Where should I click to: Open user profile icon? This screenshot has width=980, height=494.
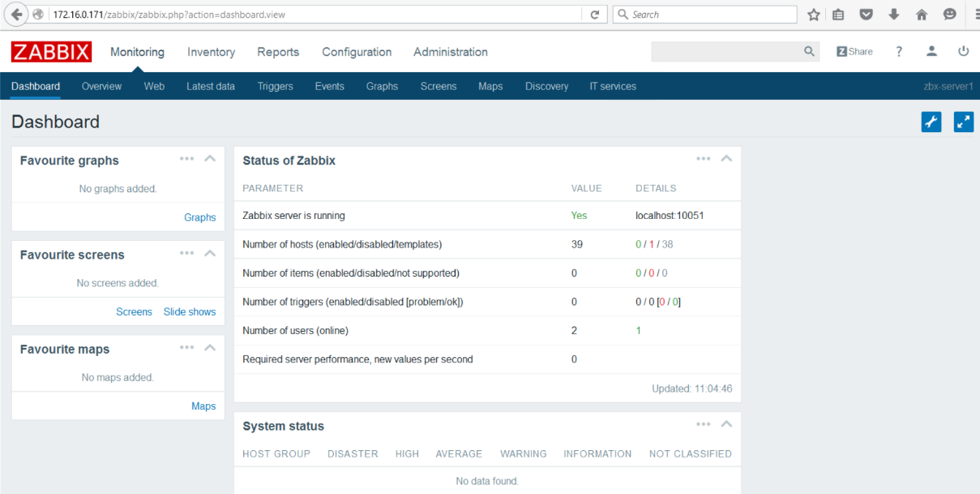931,51
